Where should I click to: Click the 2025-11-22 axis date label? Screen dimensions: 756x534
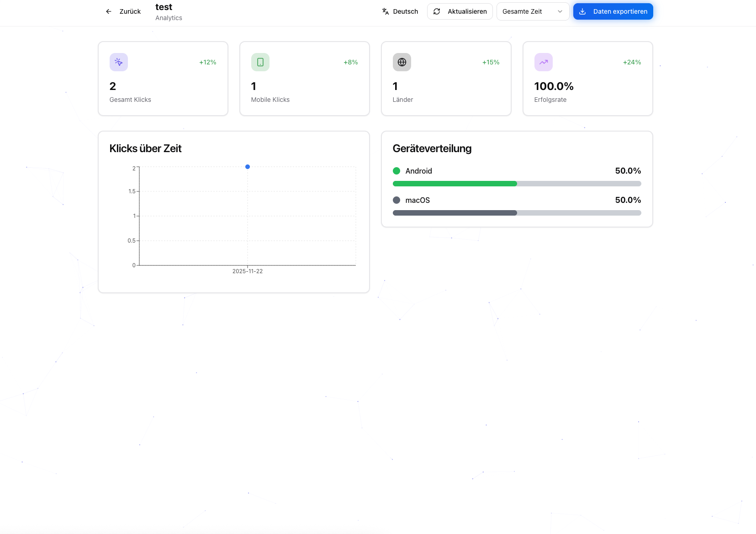pos(248,271)
